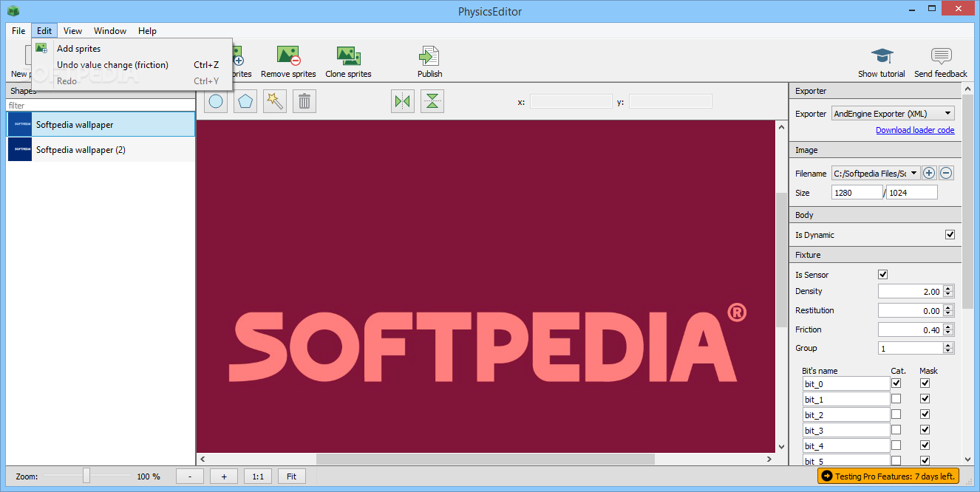Click the bit_0 name field
The height and width of the screenshot is (492, 980).
tap(846, 384)
